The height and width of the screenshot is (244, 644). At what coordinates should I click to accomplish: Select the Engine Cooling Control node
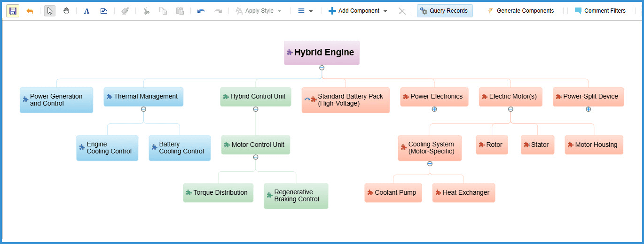[x=107, y=148]
